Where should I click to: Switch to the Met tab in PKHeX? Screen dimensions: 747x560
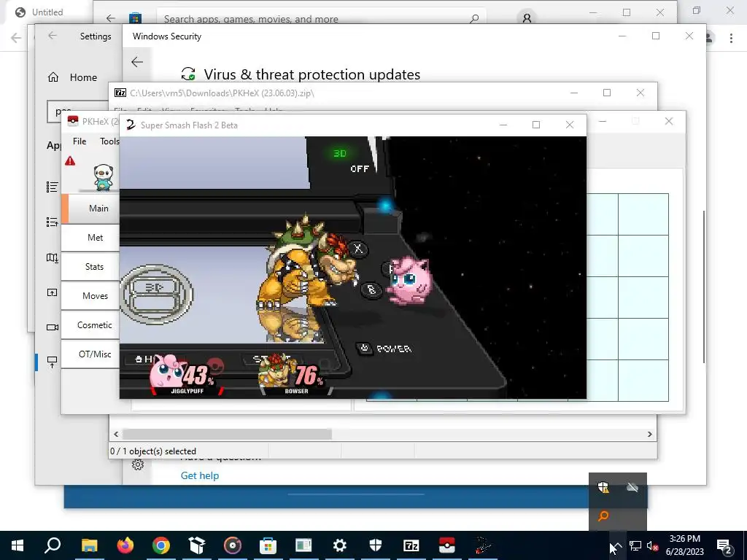click(x=91, y=238)
